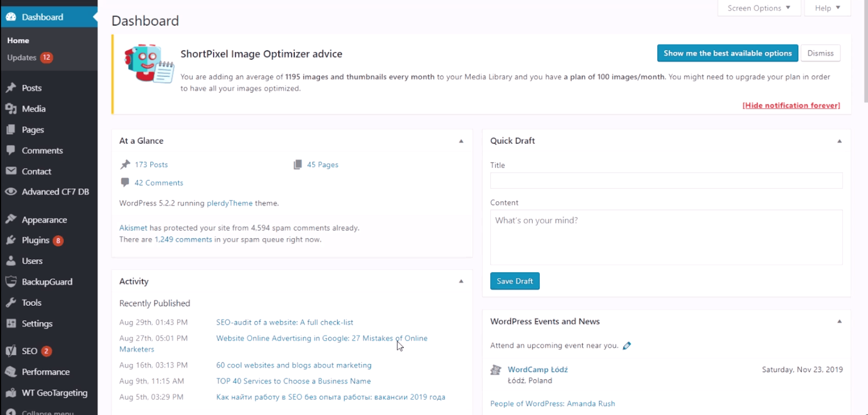Click the Plugins plug icon
Image resolution: width=868 pixels, height=415 pixels.
pos(11,240)
